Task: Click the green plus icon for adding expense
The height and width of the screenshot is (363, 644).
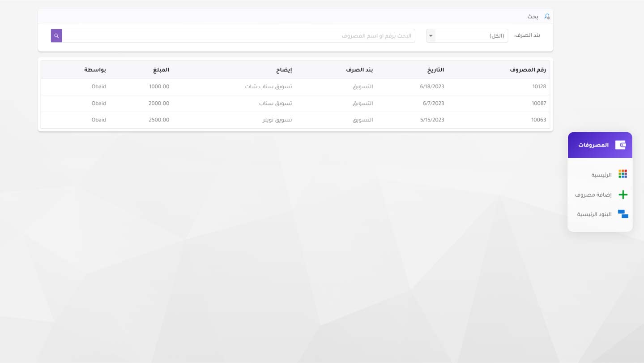Action: (623, 194)
